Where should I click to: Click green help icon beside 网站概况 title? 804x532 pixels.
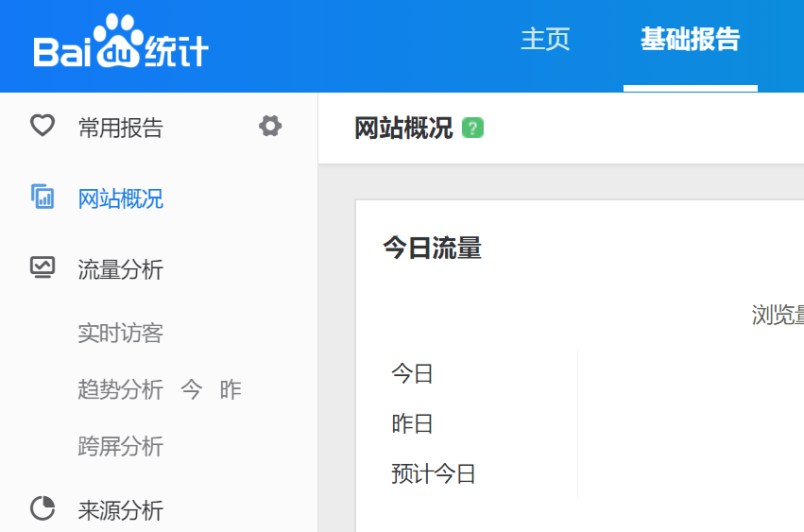[x=472, y=129]
